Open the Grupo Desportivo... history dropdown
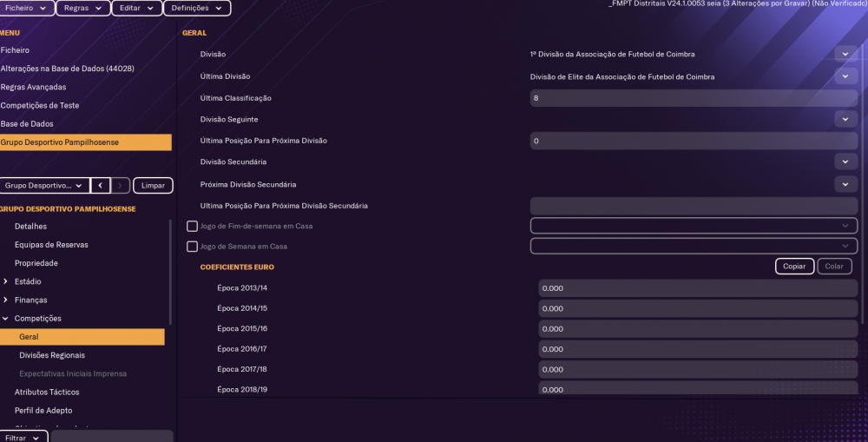Screen dimensions: 868x442 pyautogui.click(x=44, y=186)
